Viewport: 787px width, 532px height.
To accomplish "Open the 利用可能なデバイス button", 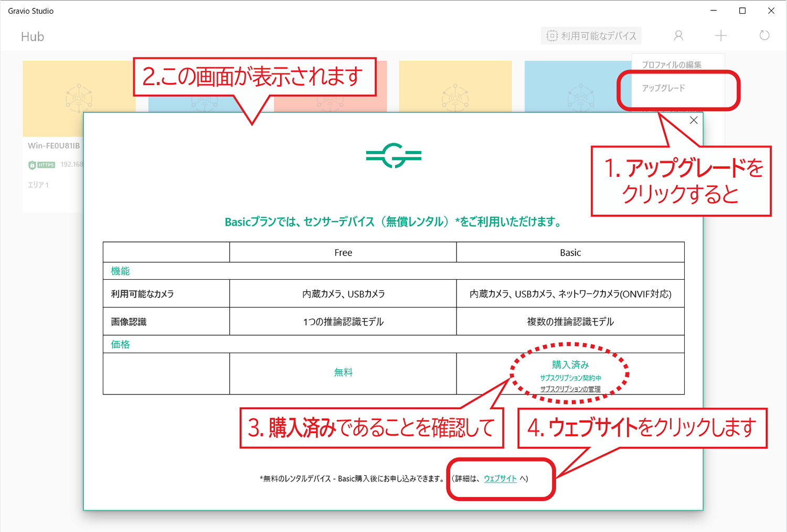I will pyautogui.click(x=591, y=36).
